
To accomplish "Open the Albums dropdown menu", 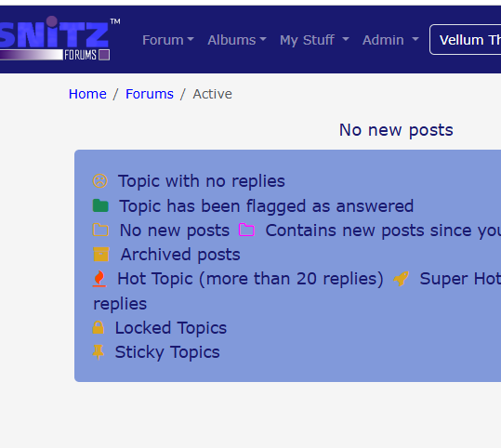I will coord(237,40).
